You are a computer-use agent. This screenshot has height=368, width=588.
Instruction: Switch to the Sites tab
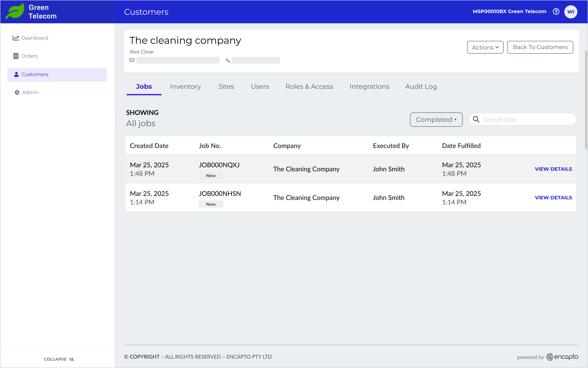226,87
